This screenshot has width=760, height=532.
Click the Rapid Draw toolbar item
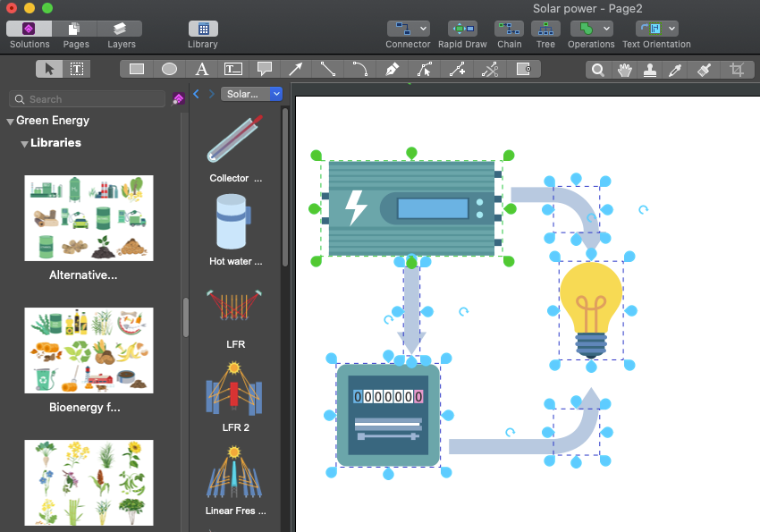click(462, 30)
